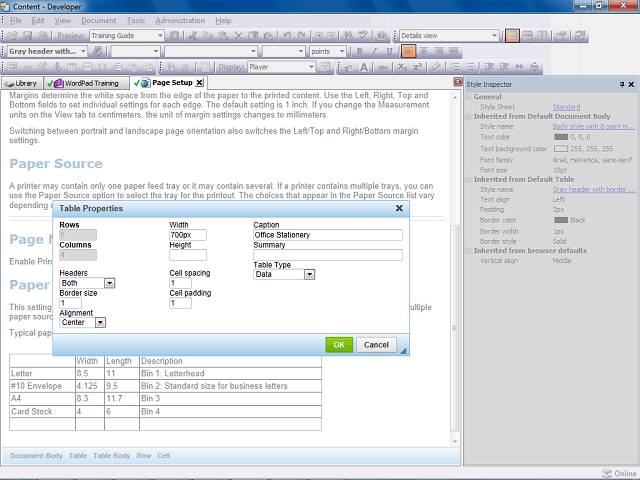Click the Copy toolbar icon
This screenshot has width=640, height=480.
click(208, 36)
